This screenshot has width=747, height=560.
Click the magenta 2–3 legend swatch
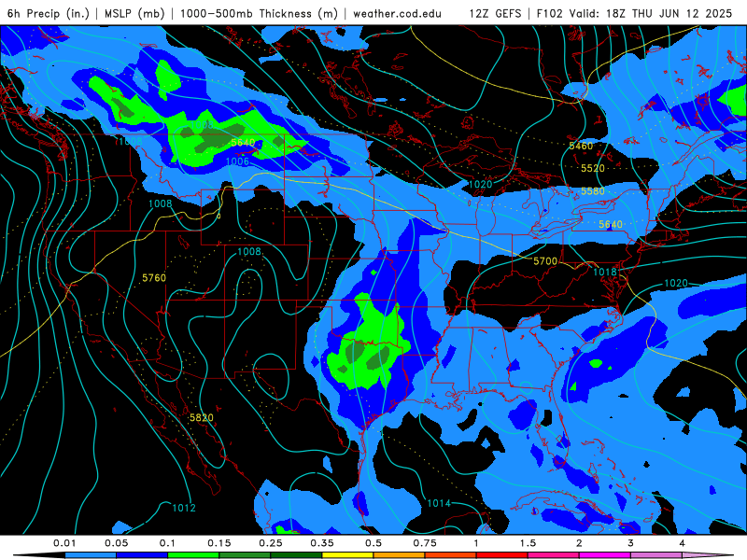[x=605, y=555]
